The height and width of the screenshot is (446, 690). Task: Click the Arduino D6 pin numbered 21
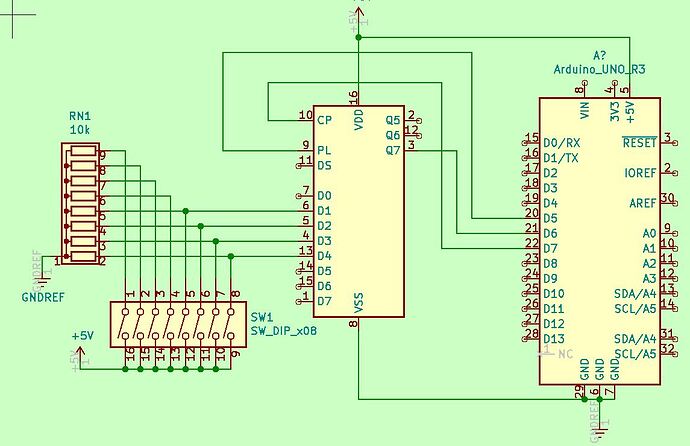point(551,234)
